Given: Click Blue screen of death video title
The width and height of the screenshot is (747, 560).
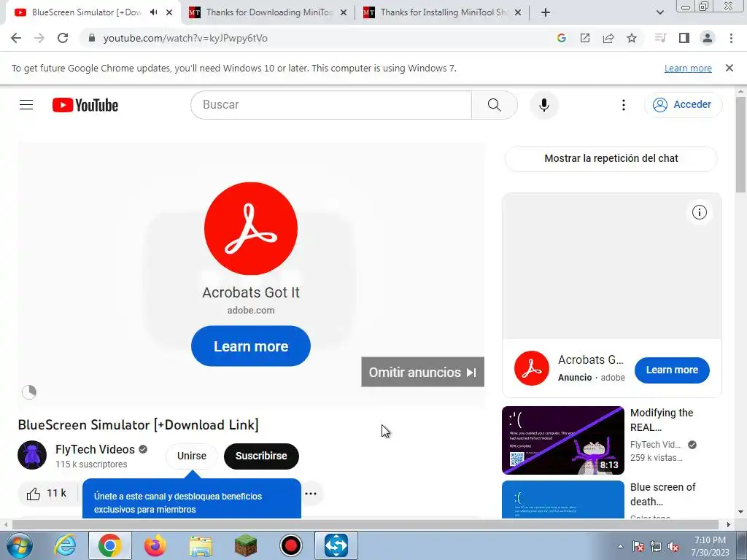Looking at the screenshot, I should pyautogui.click(x=662, y=494).
